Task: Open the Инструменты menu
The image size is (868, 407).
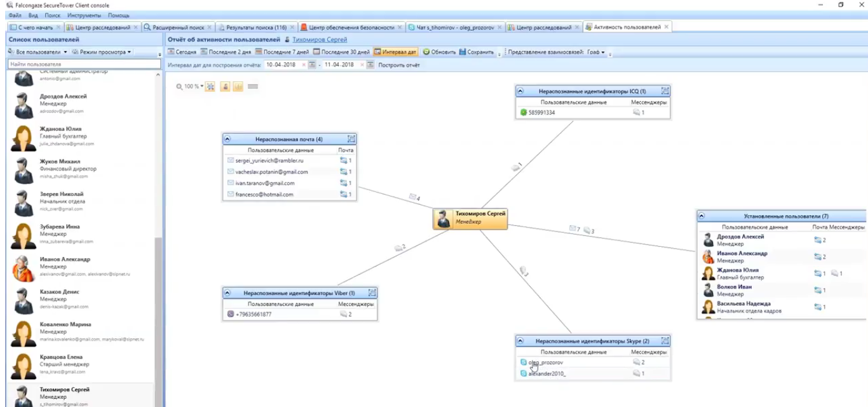Action: [x=85, y=15]
